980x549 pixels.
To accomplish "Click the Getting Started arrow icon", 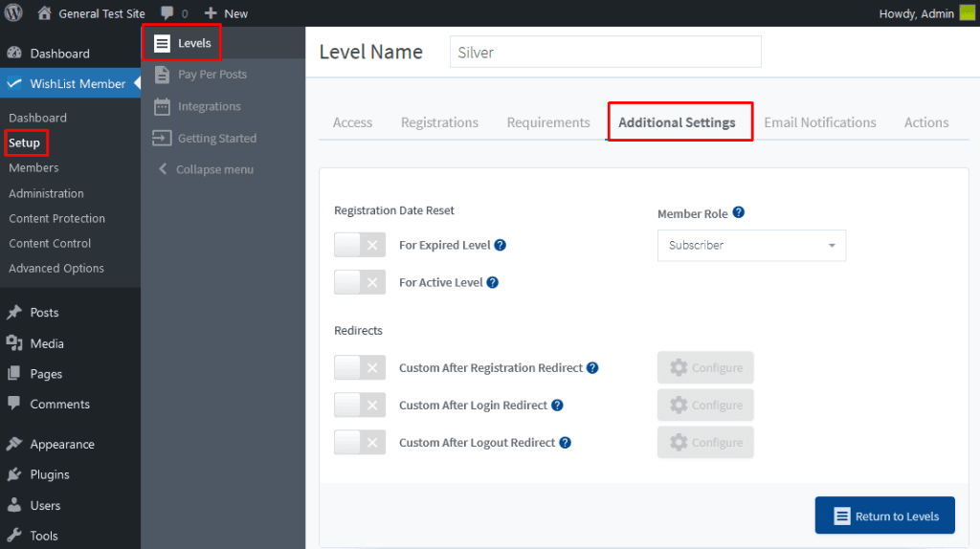I will [x=162, y=138].
